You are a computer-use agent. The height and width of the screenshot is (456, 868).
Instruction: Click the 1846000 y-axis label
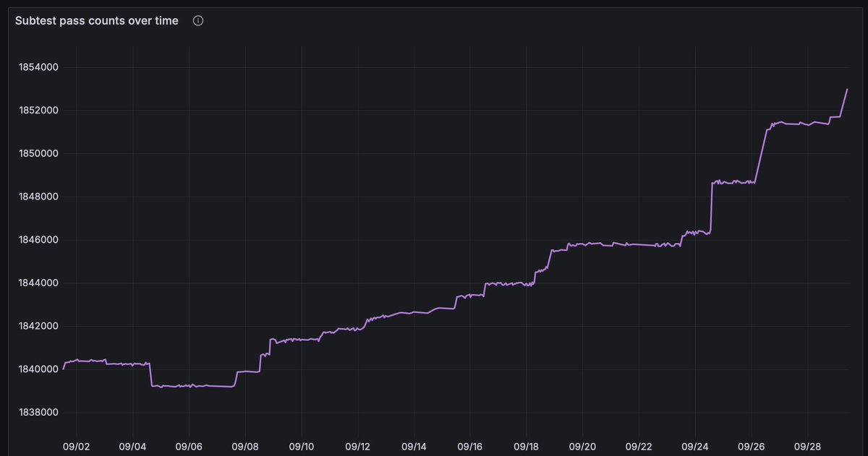38,240
